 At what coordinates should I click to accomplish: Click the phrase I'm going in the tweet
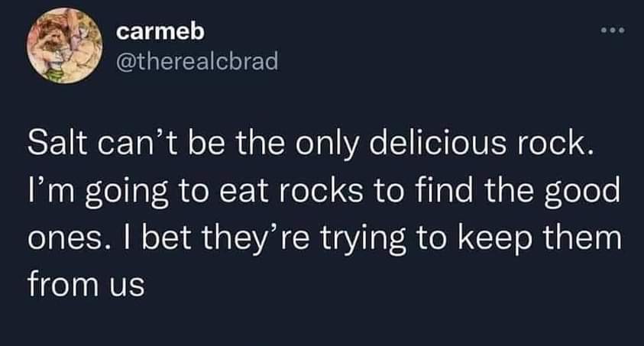pos(98,192)
